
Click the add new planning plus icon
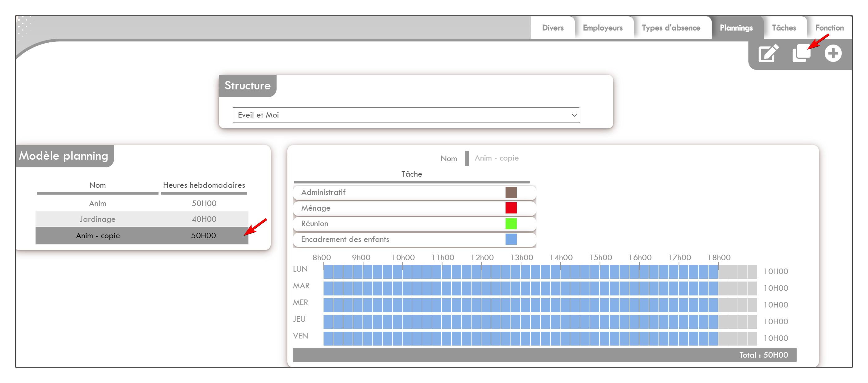pos(833,53)
